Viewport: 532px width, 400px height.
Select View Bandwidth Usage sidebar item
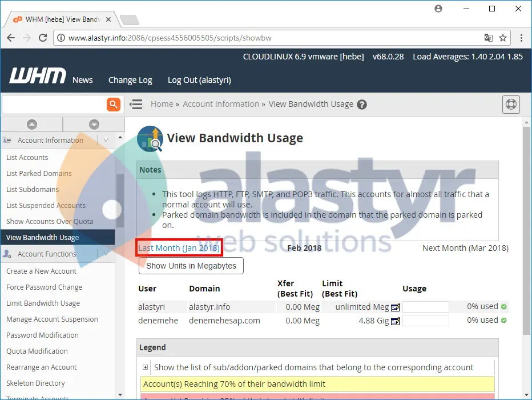click(58, 237)
